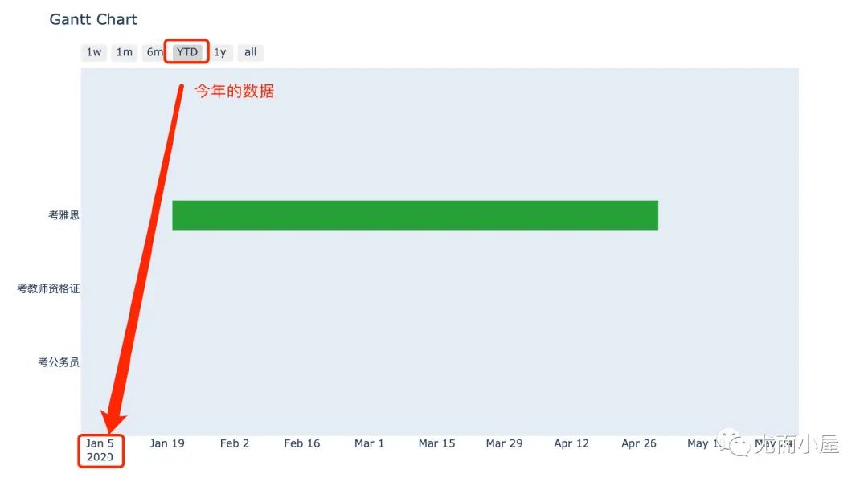Select the 1w range button
868x482 pixels.
93,52
